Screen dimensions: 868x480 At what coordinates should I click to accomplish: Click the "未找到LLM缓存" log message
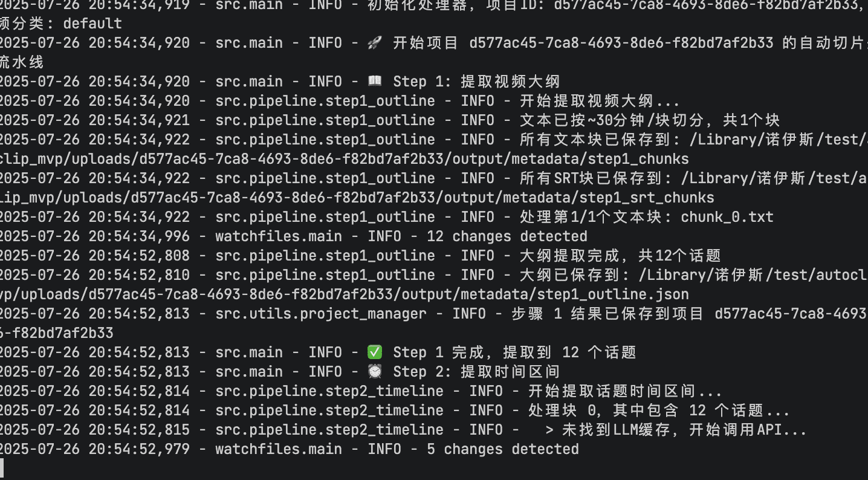pyautogui.click(x=676, y=430)
